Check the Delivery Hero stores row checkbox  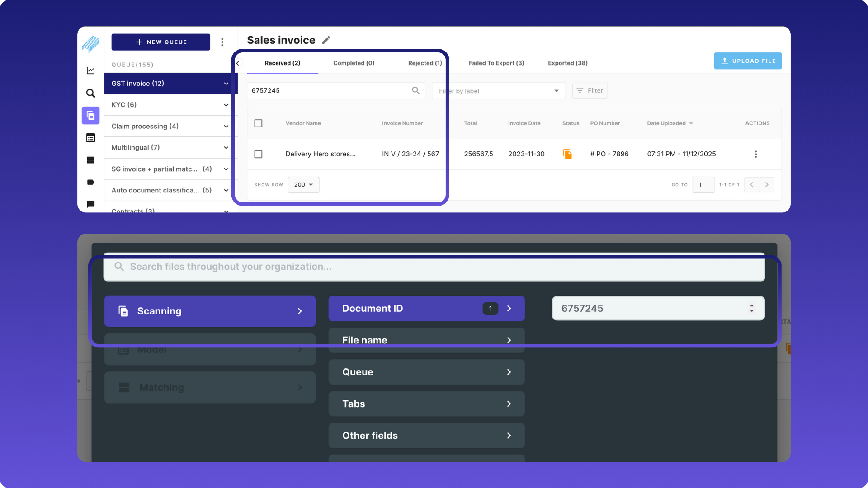click(258, 154)
